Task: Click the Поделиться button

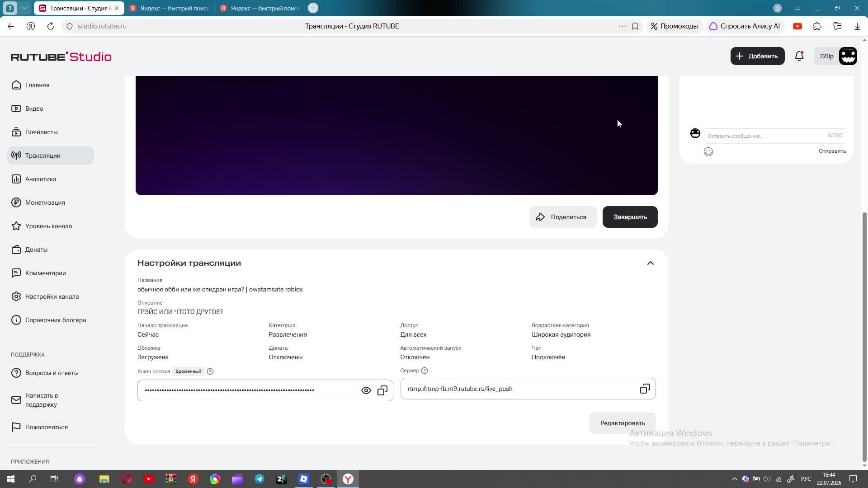Action: [x=563, y=217]
